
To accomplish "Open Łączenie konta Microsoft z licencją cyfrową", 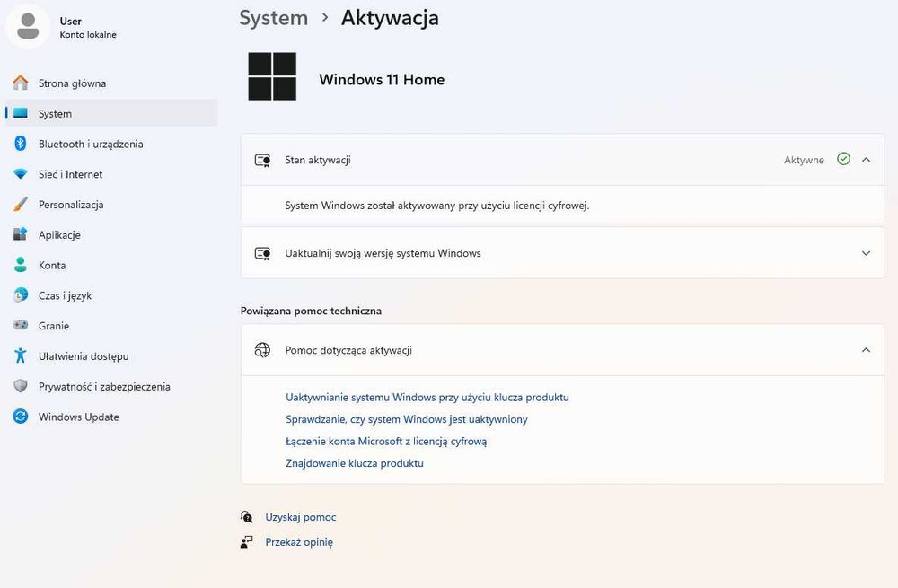I will [x=386, y=442].
